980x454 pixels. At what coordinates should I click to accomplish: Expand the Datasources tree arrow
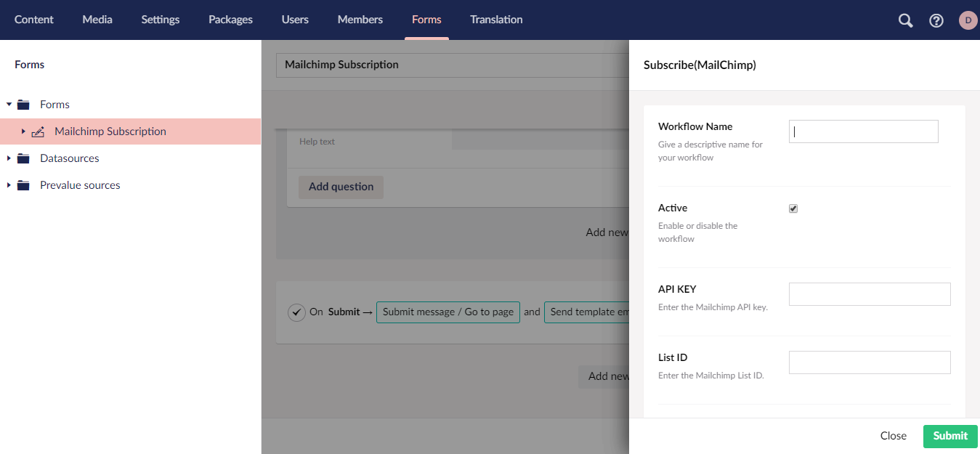click(x=9, y=158)
